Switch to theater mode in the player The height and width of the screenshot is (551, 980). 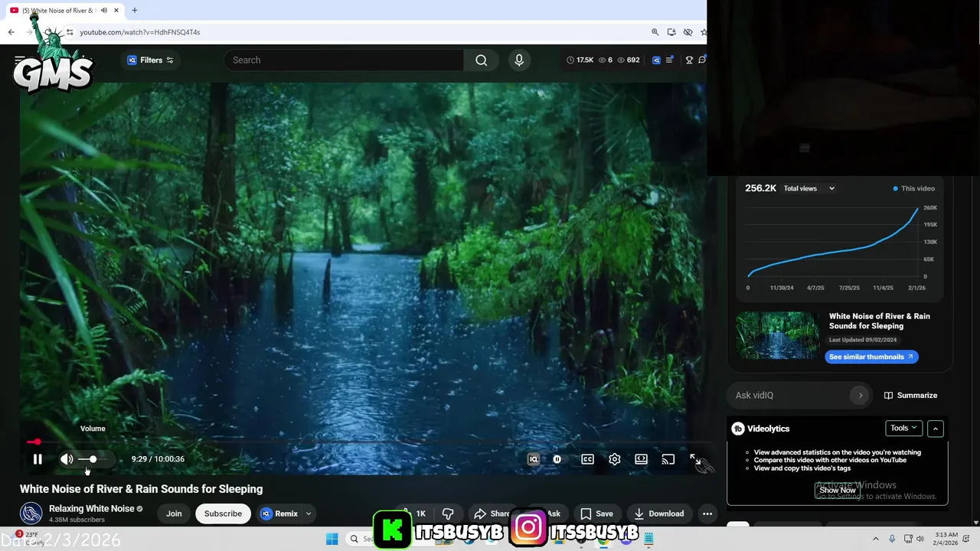[641, 459]
